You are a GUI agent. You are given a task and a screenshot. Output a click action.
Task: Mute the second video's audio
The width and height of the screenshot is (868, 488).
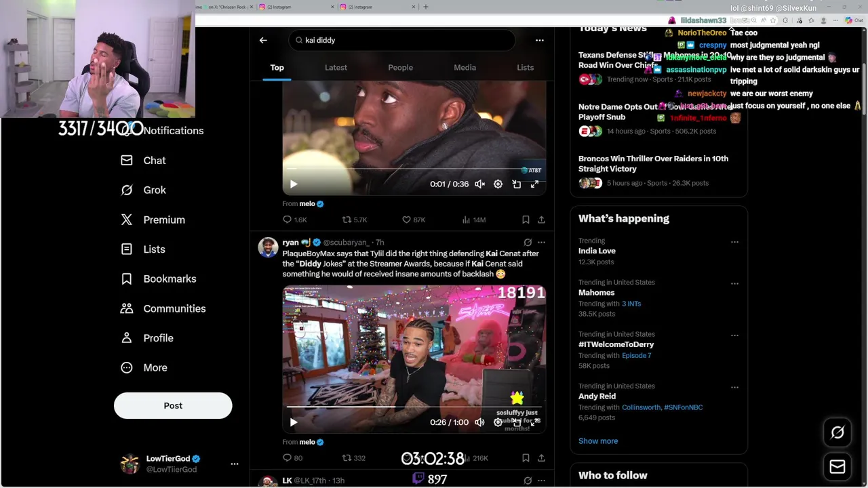tap(479, 422)
